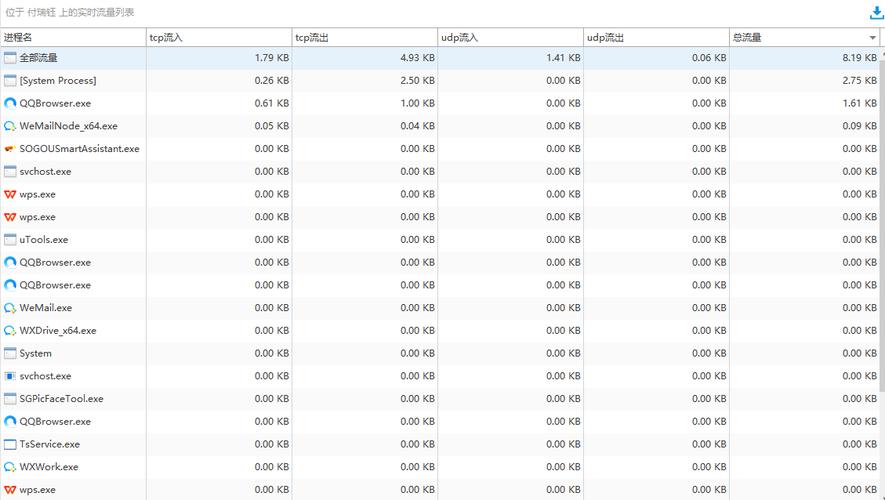The image size is (885, 500).
Task: Sort by the tcp流入 column header
Action: tap(219, 37)
